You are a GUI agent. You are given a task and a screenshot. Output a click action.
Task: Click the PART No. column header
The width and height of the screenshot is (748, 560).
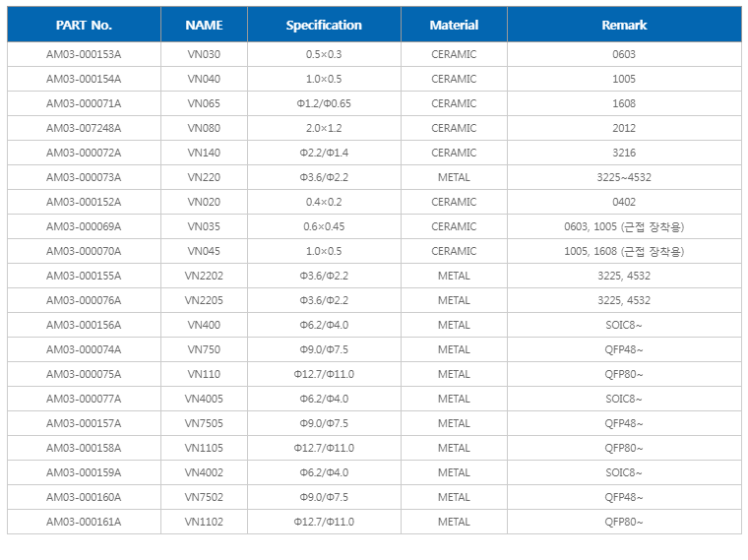click(x=84, y=25)
